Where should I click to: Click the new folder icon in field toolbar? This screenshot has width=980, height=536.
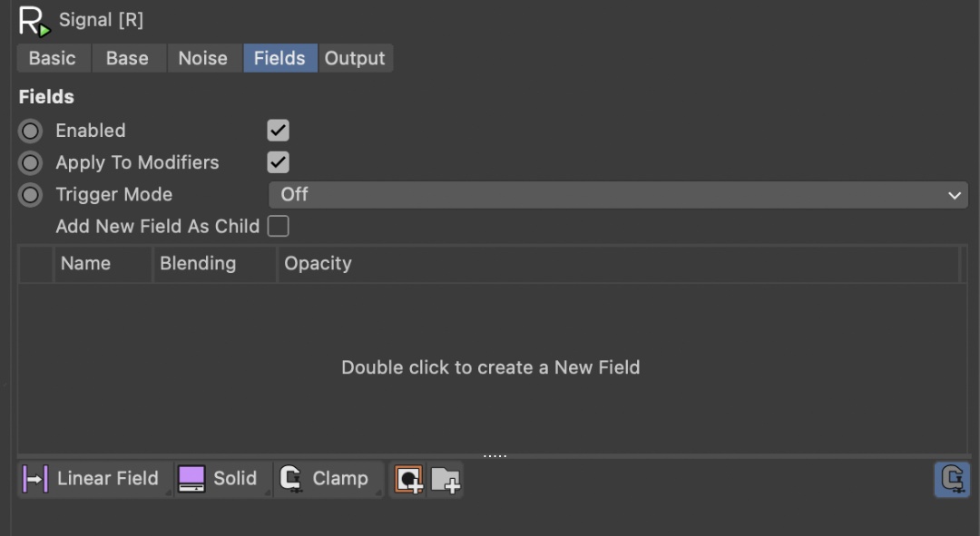(445, 480)
